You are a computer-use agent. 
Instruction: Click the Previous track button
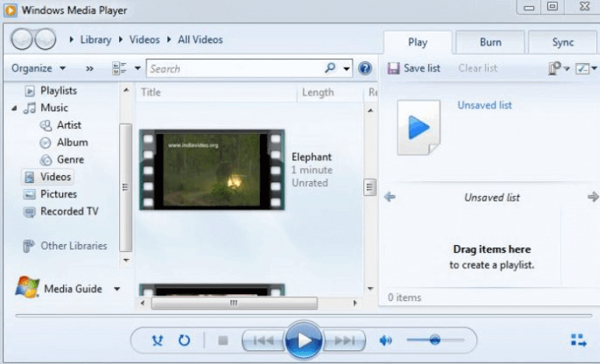click(263, 340)
